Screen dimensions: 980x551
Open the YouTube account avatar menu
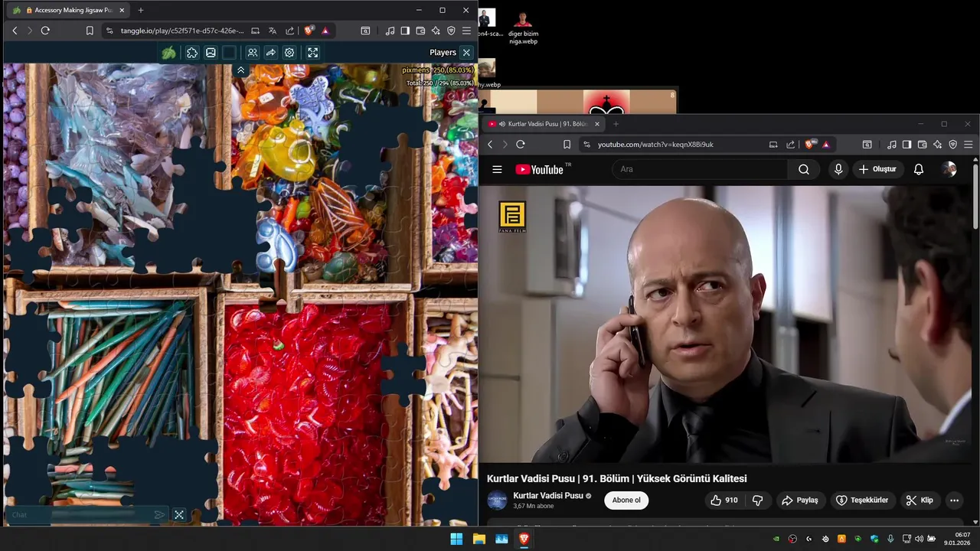pyautogui.click(x=949, y=169)
